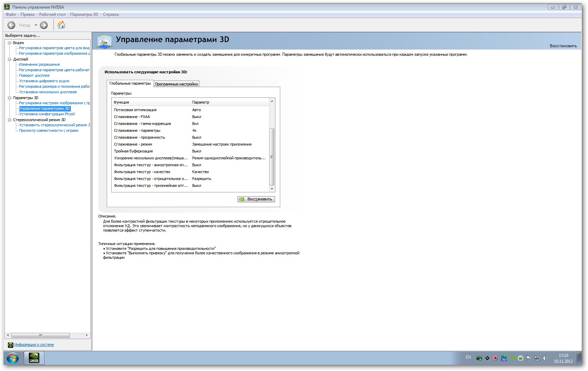Image resolution: width=588 pixels, height=371 pixels.
Task: Click the Восстановить link in header
Action: [x=563, y=46]
